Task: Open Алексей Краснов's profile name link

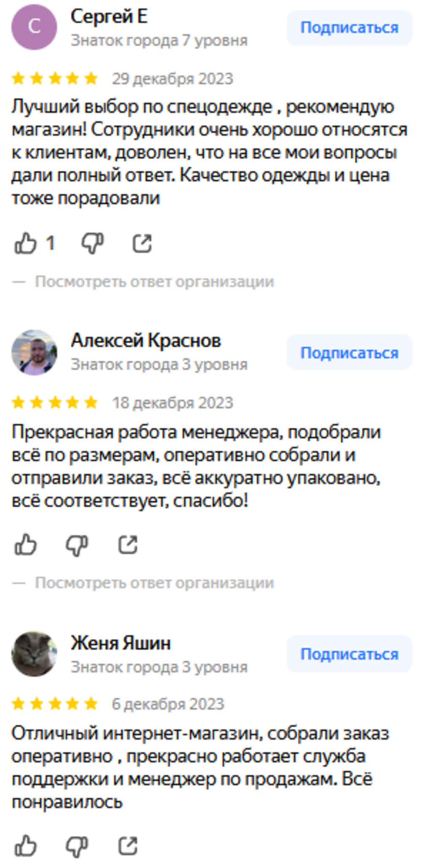Action: click(146, 341)
